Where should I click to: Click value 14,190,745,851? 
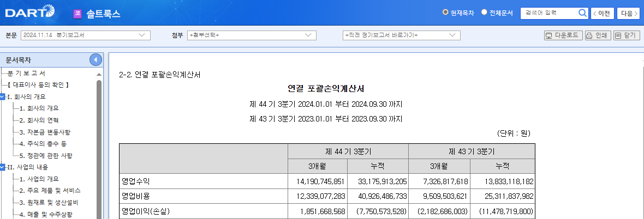click(320, 181)
